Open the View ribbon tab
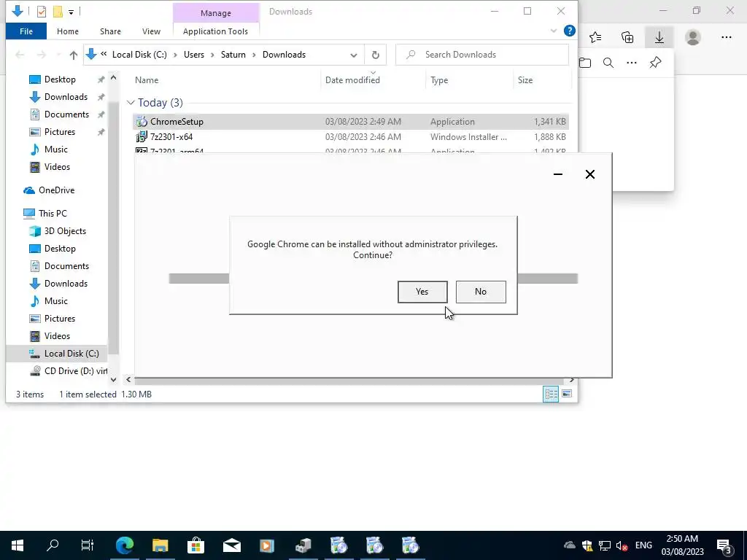 [x=151, y=31]
